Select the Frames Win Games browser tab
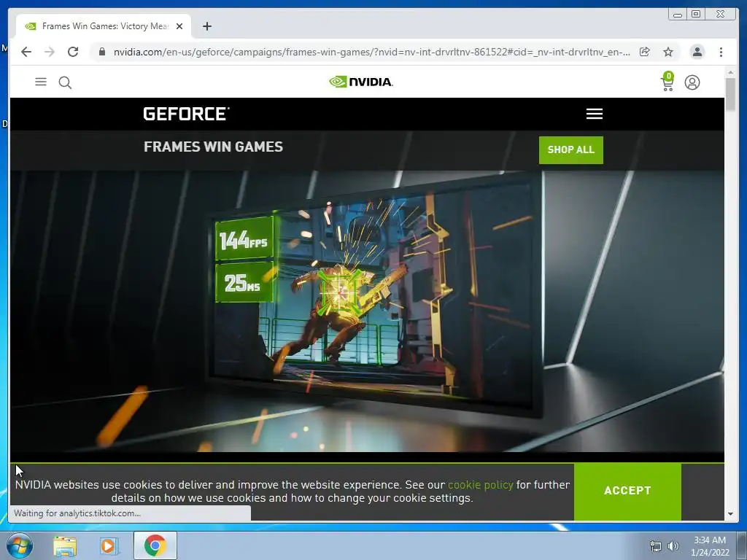The width and height of the screenshot is (747, 560). pyautogui.click(x=104, y=26)
